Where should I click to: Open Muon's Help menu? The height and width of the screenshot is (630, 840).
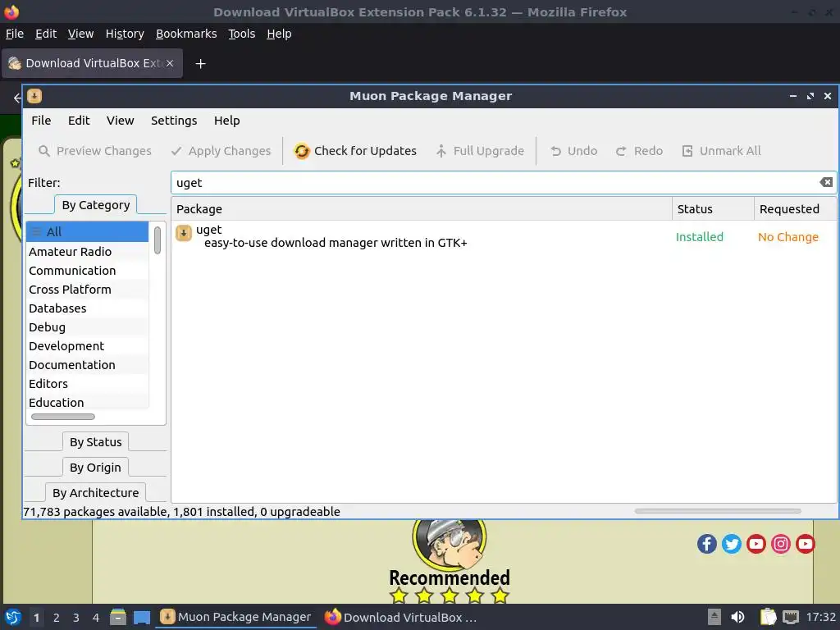point(226,121)
